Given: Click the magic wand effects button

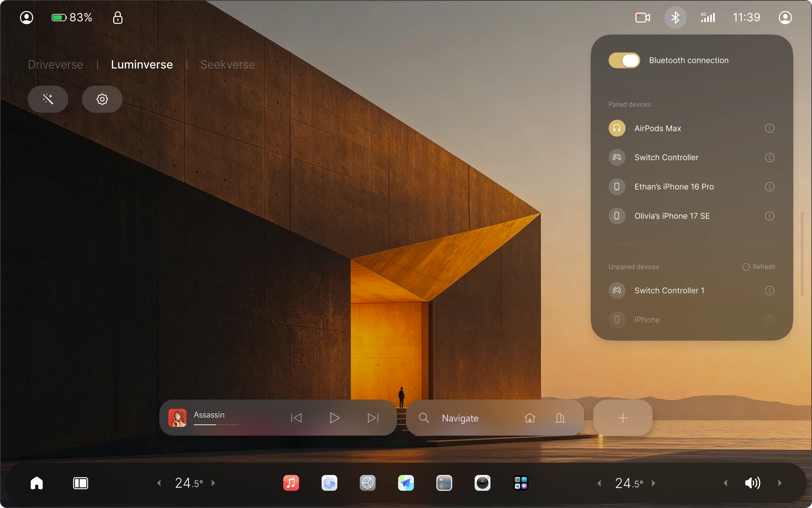Looking at the screenshot, I should (x=48, y=99).
